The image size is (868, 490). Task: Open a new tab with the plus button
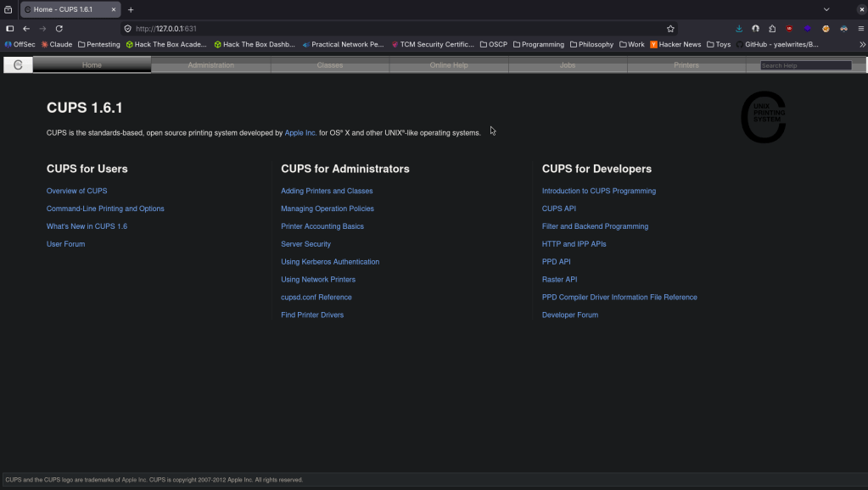coord(131,9)
